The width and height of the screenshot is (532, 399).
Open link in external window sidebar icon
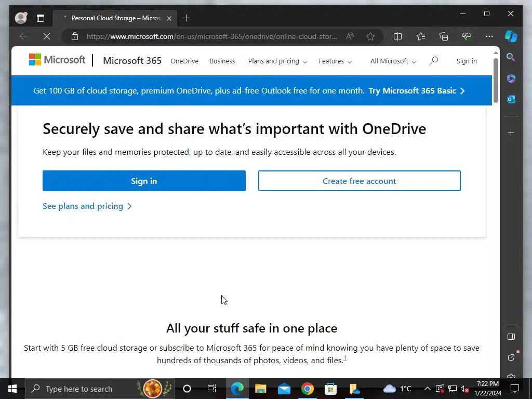(511, 357)
